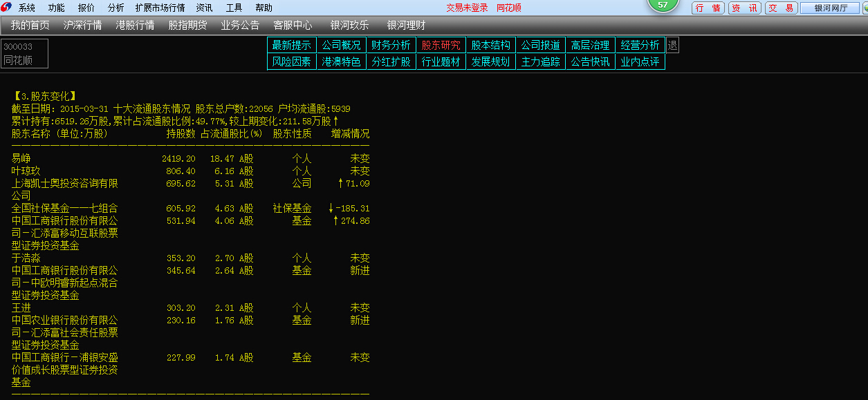Open the 报价 menu
Screen dimensions: 868x400
[x=86, y=8]
